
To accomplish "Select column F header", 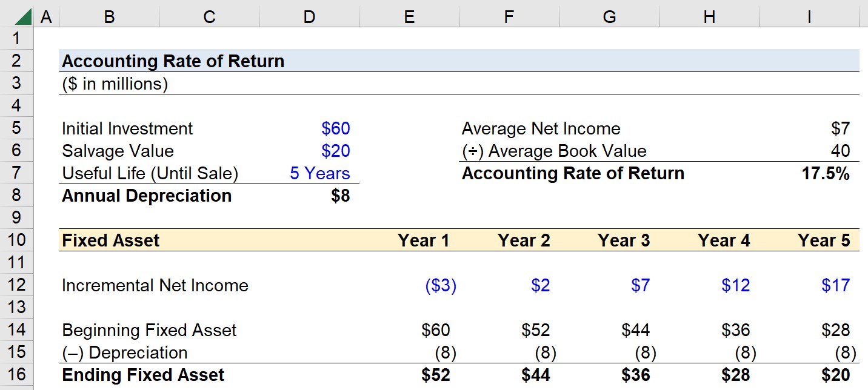I will (x=509, y=16).
